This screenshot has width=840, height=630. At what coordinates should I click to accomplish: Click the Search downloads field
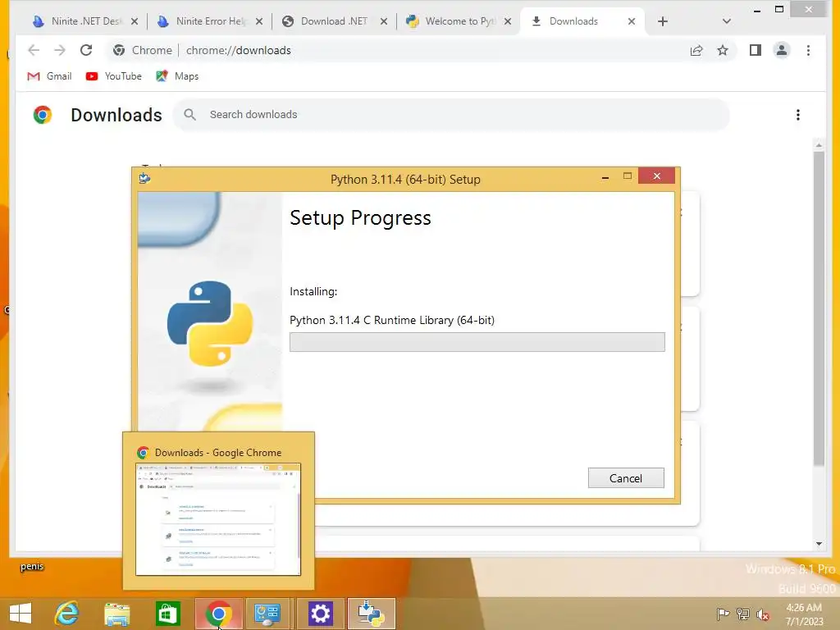(451, 115)
